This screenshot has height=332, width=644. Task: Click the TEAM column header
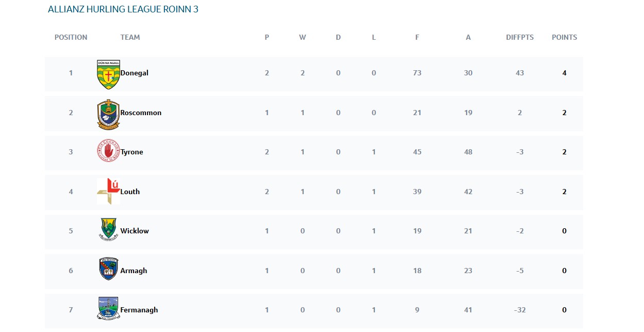pyautogui.click(x=130, y=37)
